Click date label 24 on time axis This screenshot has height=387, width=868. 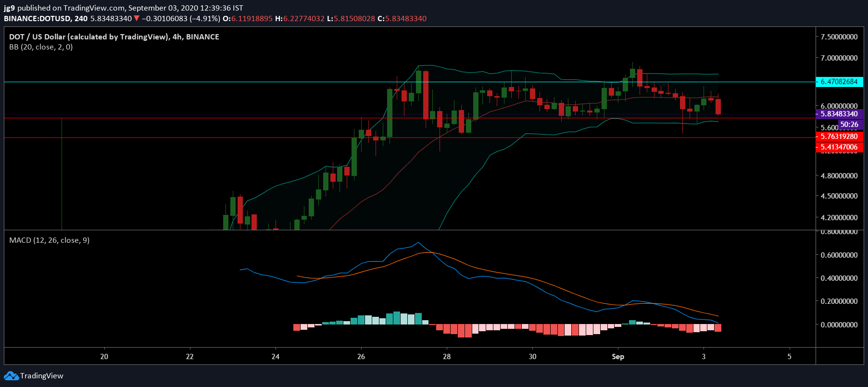tap(276, 356)
